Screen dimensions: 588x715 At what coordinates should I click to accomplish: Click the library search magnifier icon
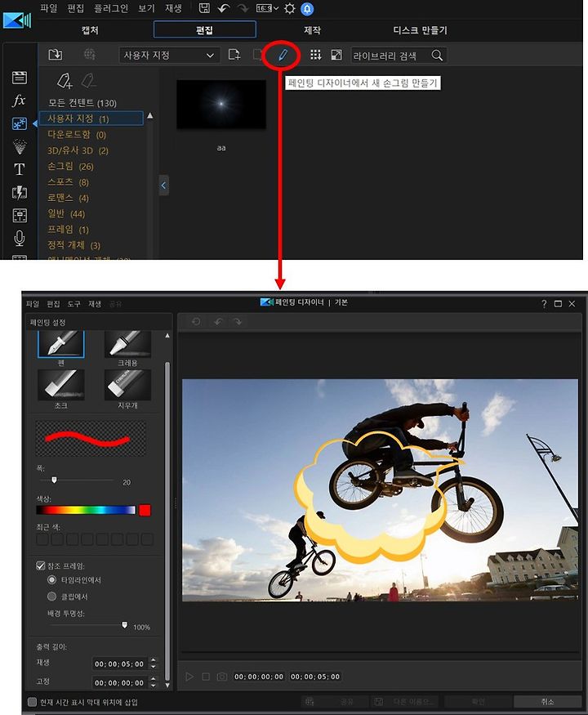click(437, 56)
